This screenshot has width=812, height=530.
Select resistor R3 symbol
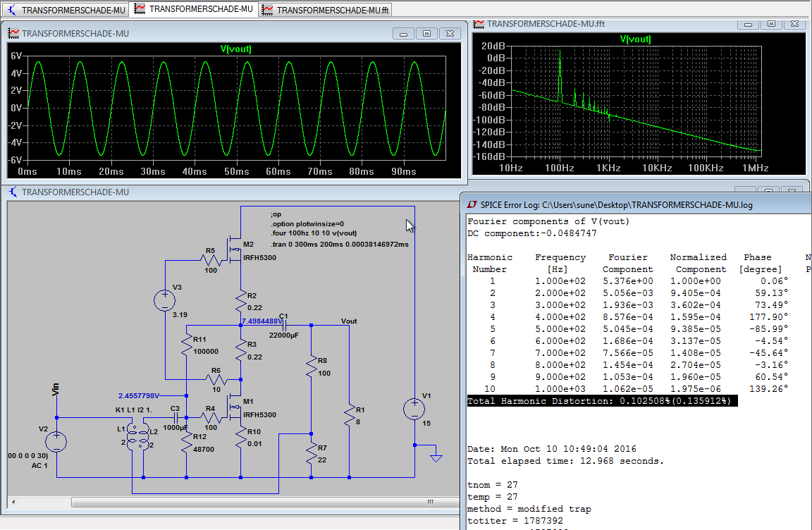coord(241,350)
